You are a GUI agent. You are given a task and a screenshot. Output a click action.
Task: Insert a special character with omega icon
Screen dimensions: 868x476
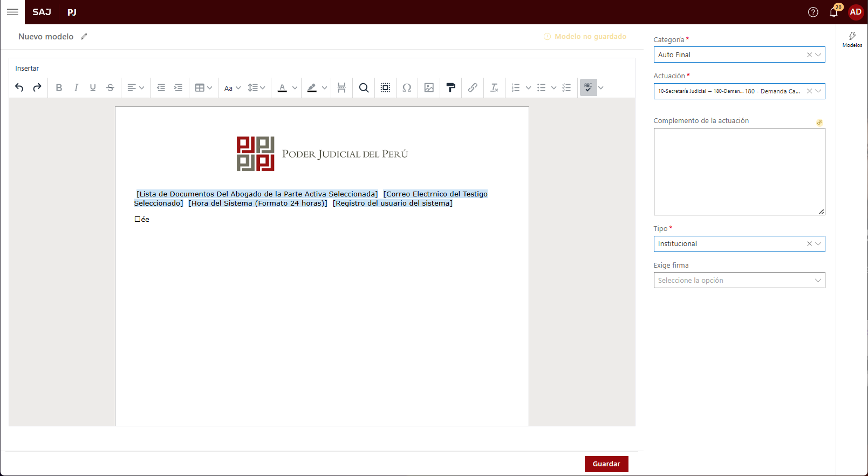407,87
